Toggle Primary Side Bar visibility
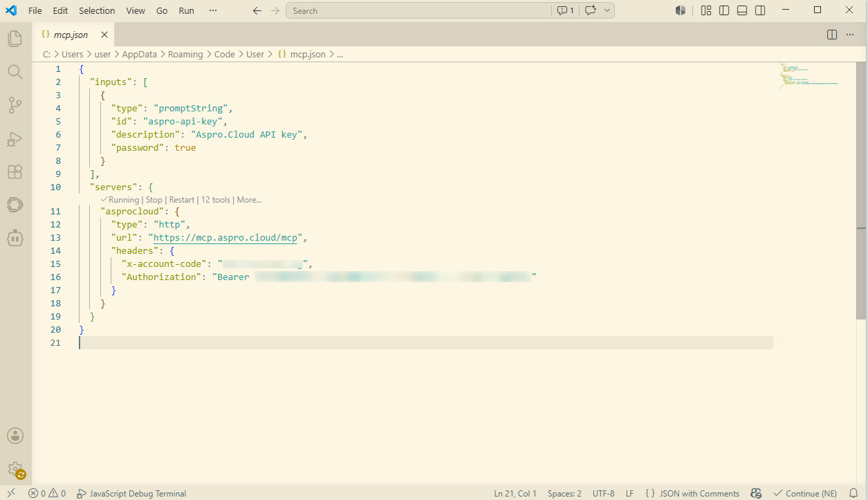Viewport: 868px width, 500px height. pyautogui.click(x=724, y=10)
